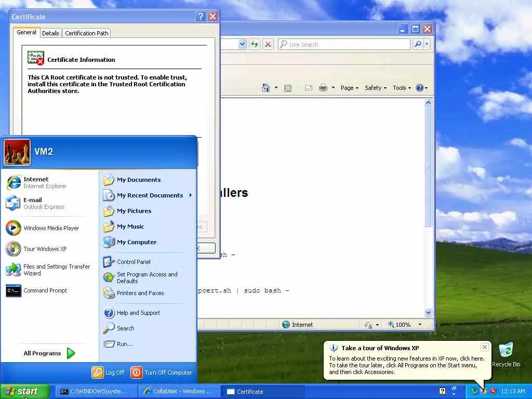The height and width of the screenshot is (399, 532).
Task: Click the Log Off button
Action: pos(108,373)
